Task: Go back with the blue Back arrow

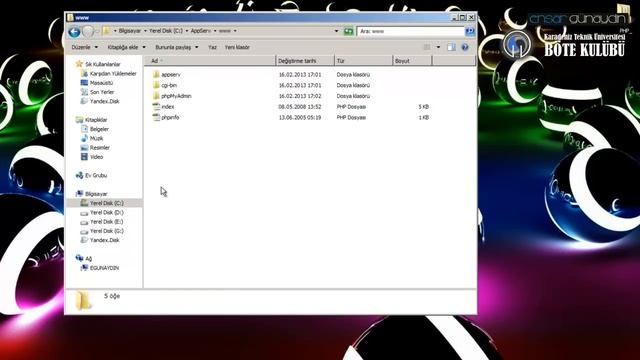Action: [74, 31]
